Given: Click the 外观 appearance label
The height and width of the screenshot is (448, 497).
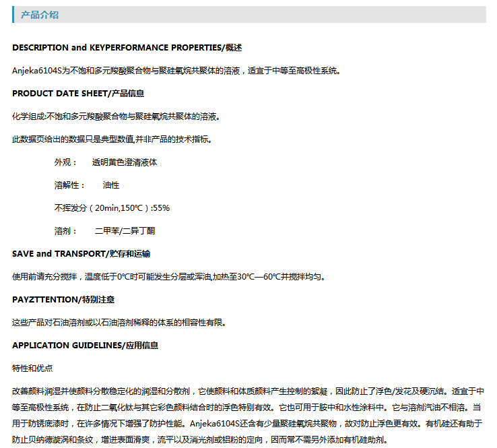Looking at the screenshot, I should click(66, 162).
